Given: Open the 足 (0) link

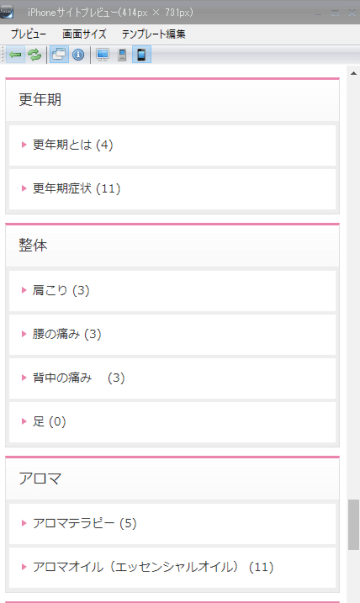Looking at the screenshot, I should click(x=172, y=421).
